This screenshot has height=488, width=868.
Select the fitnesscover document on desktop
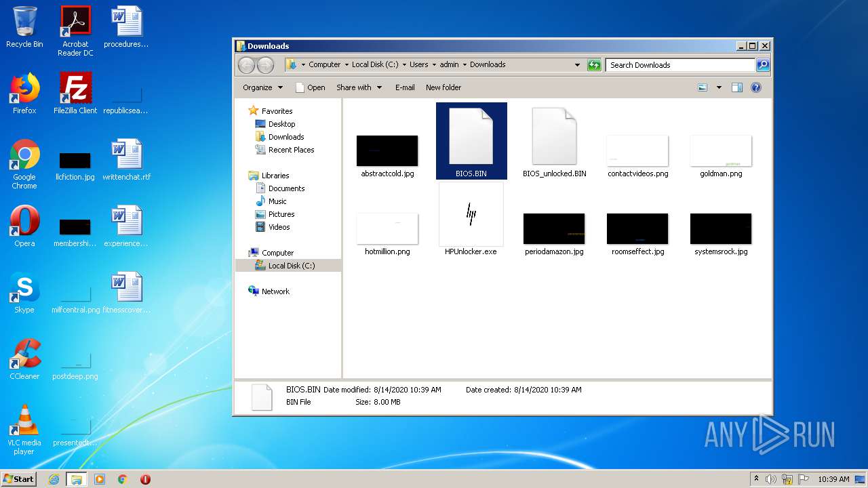127,293
